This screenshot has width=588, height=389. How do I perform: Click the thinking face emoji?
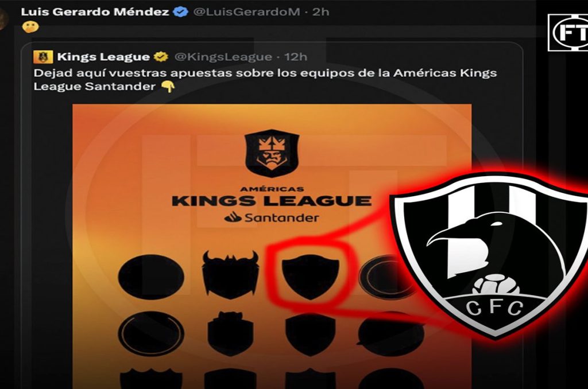pyautogui.click(x=30, y=28)
